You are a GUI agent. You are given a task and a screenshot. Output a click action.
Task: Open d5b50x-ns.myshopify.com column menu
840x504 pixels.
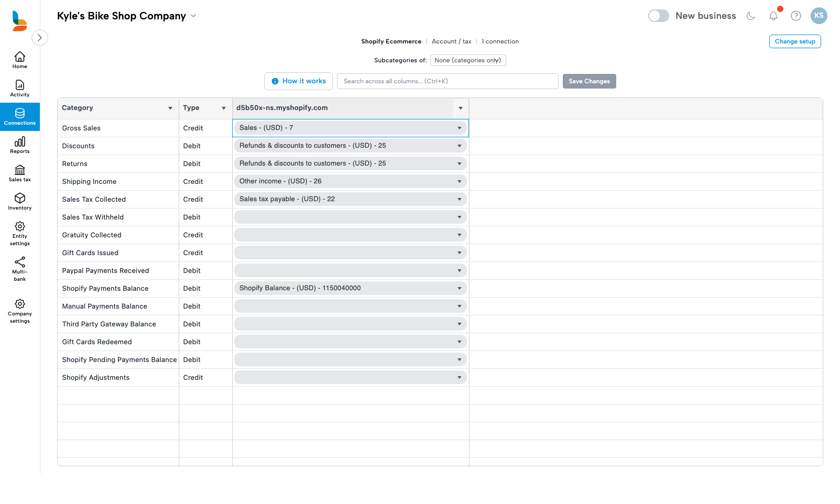coord(461,108)
